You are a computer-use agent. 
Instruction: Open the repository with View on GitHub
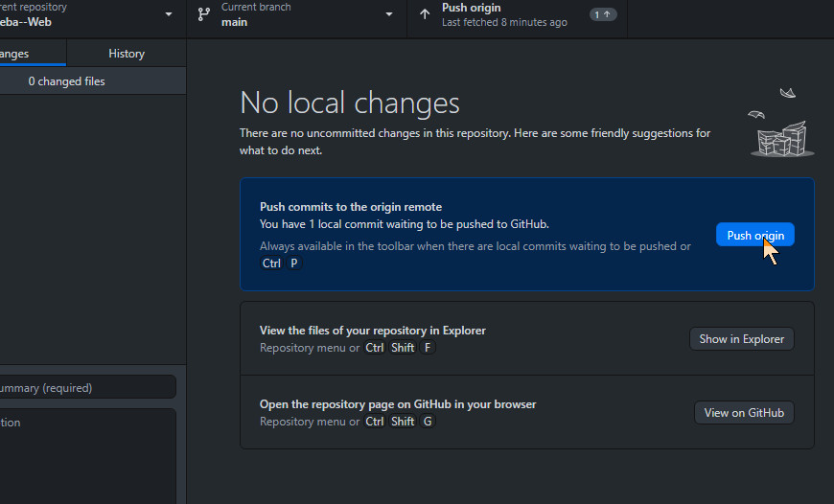click(x=744, y=413)
